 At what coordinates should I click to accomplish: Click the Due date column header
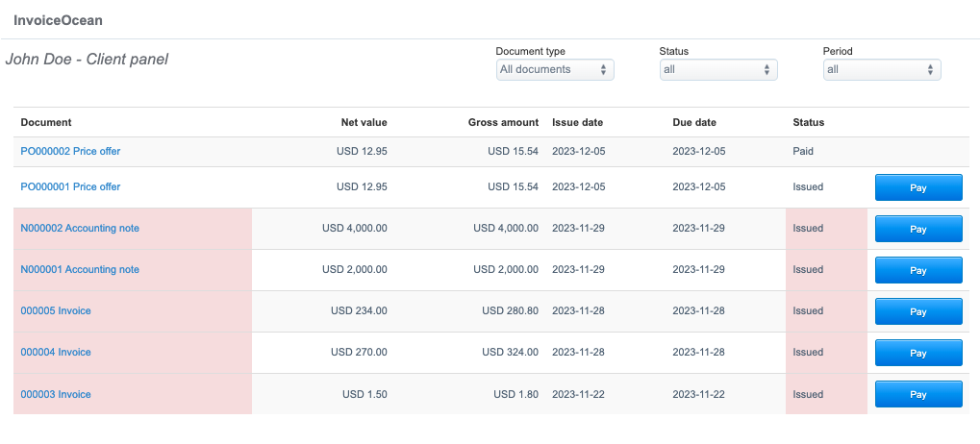[693, 122]
